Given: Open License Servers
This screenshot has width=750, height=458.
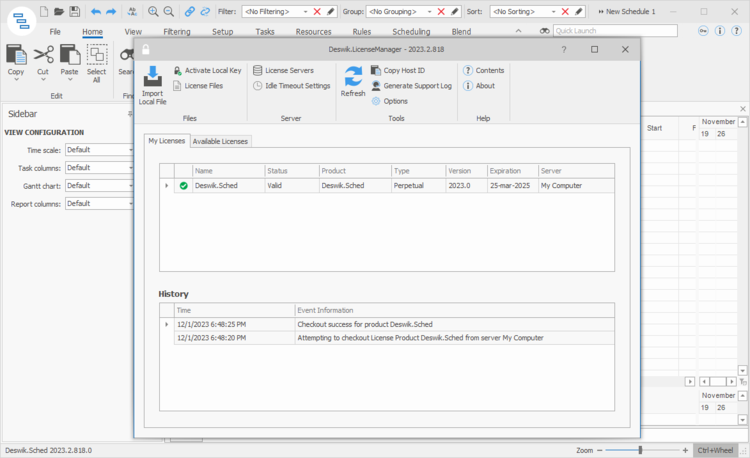Looking at the screenshot, I should [283, 70].
